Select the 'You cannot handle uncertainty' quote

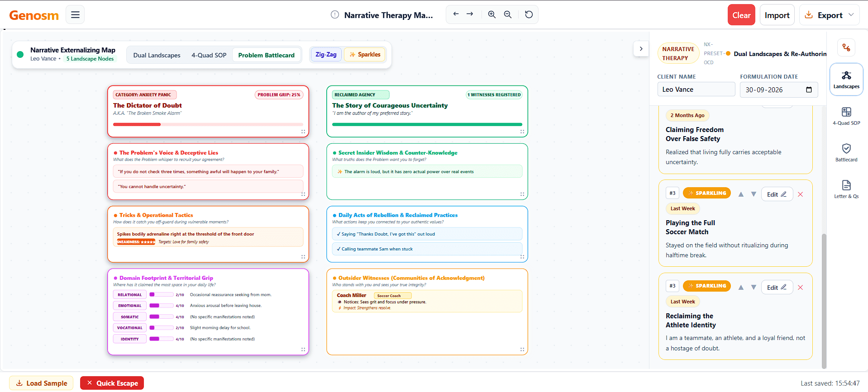coord(208,186)
